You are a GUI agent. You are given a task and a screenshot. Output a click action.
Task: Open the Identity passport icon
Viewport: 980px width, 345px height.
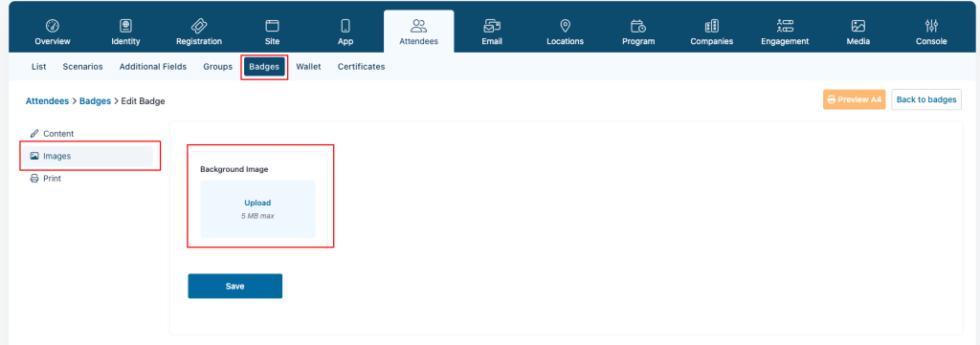(x=125, y=26)
